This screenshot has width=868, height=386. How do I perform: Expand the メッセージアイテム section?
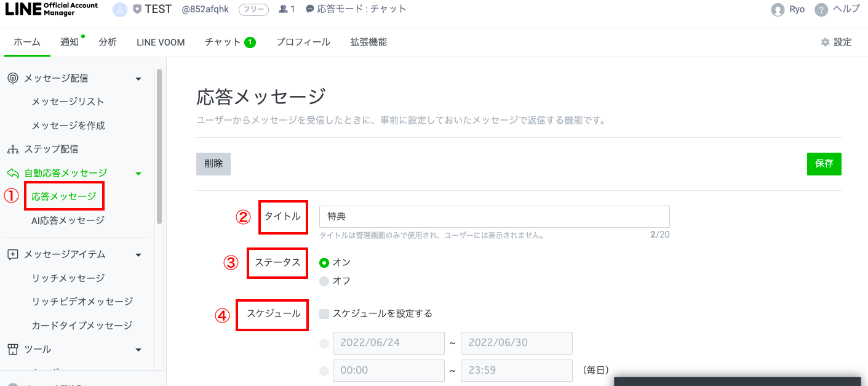138,254
